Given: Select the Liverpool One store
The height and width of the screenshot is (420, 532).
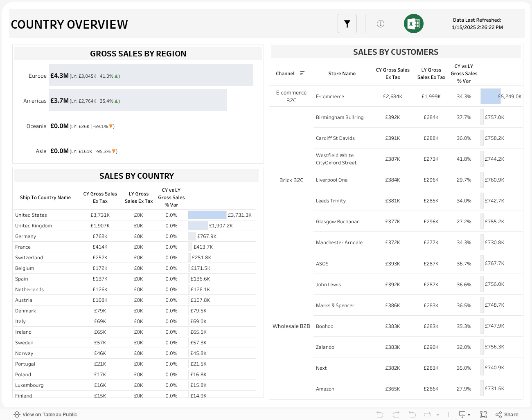Looking at the screenshot, I should click(331, 180).
